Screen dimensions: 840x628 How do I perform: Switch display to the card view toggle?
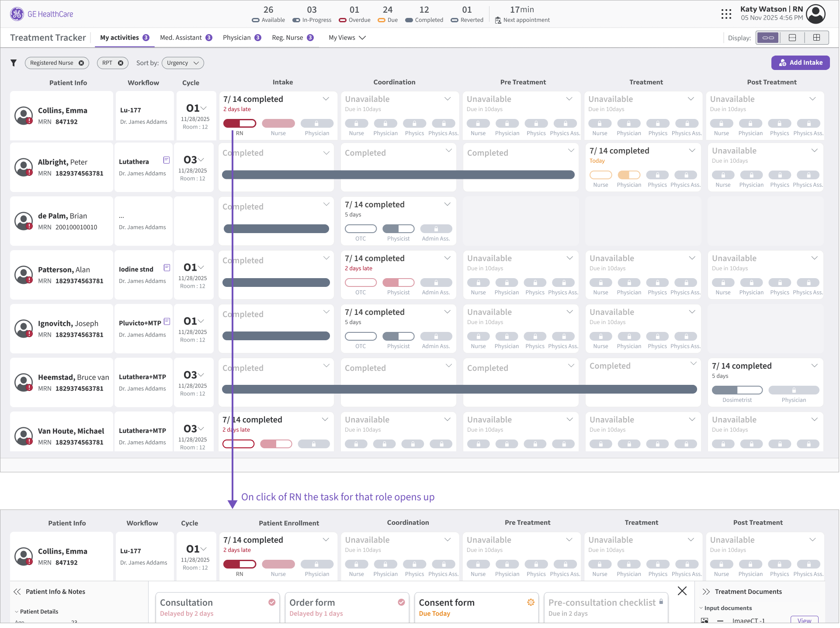coord(792,38)
